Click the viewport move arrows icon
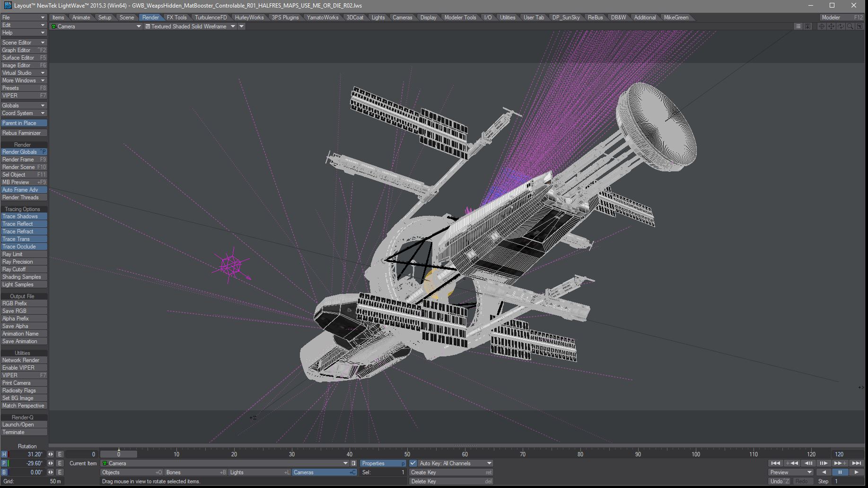Screen dimensions: 868x488 (x=831, y=27)
